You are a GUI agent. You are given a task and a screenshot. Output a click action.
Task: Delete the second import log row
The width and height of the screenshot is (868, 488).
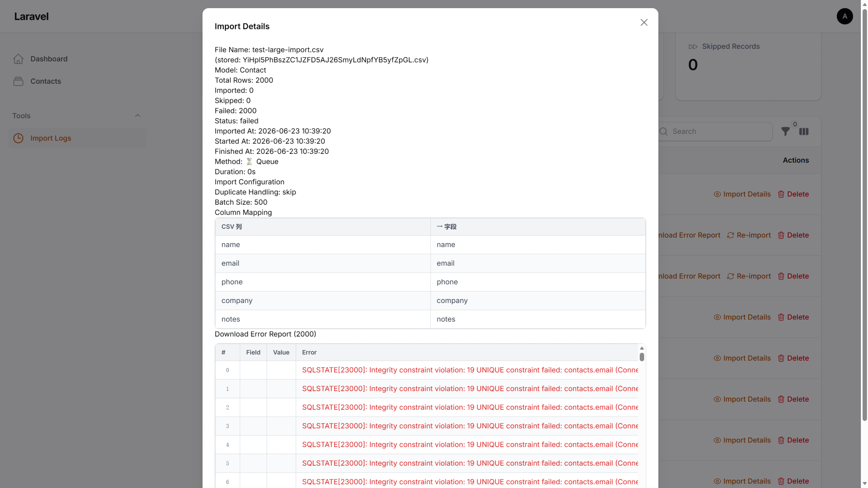793,235
